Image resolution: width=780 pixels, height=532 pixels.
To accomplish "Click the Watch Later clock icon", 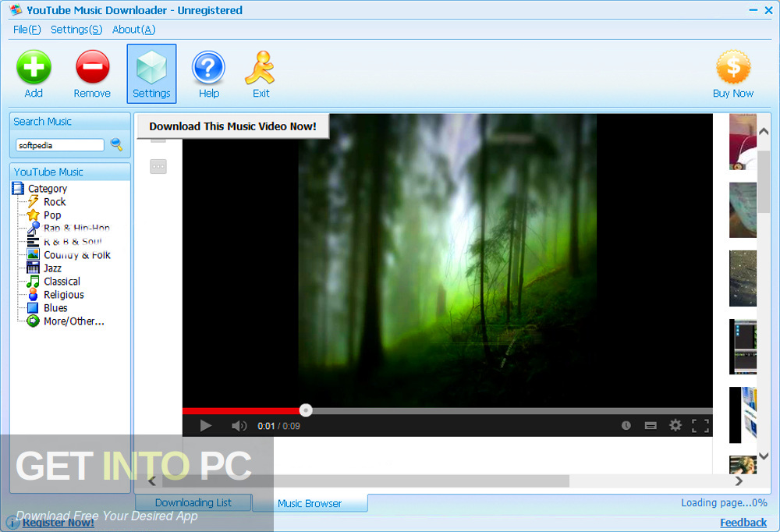I will 626,425.
